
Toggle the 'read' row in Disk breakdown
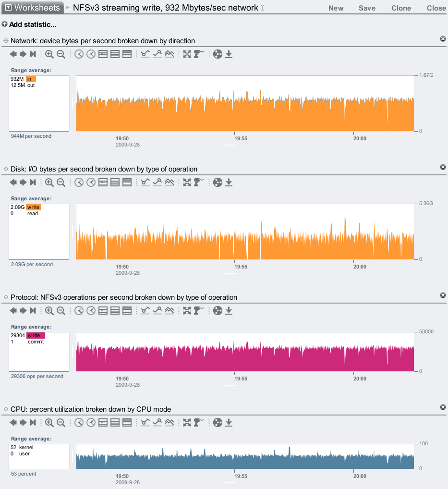pyautogui.click(x=32, y=214)
